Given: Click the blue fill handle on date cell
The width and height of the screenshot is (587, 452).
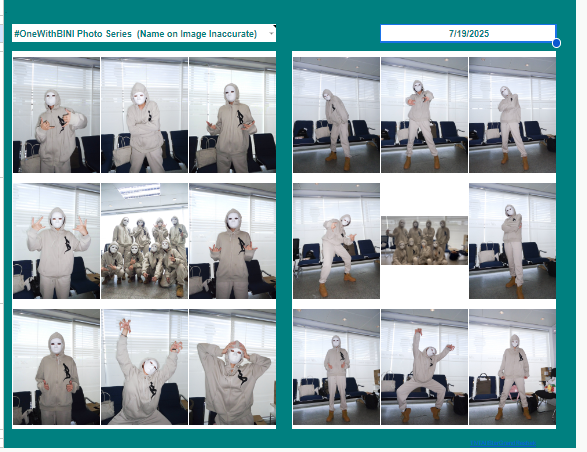Looking at the screenshot, I should coord(556,43).
